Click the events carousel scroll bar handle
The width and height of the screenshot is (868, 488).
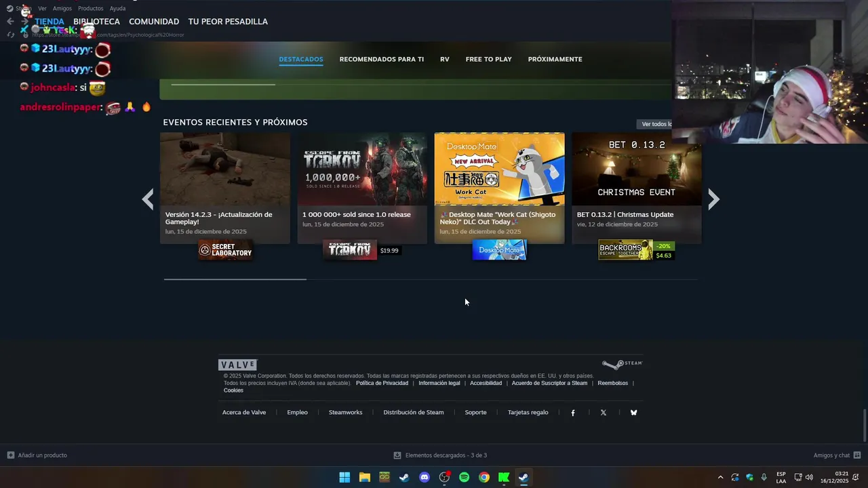click(235, 279)
